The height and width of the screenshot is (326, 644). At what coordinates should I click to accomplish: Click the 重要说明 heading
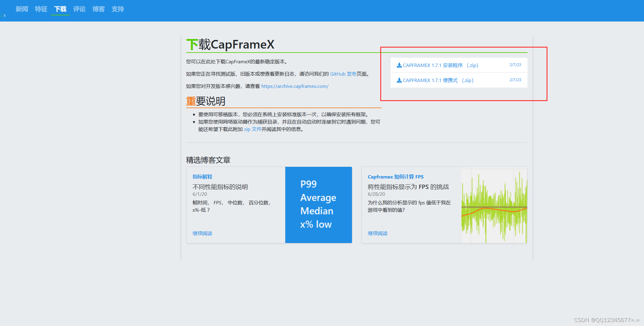click(206, 101)
